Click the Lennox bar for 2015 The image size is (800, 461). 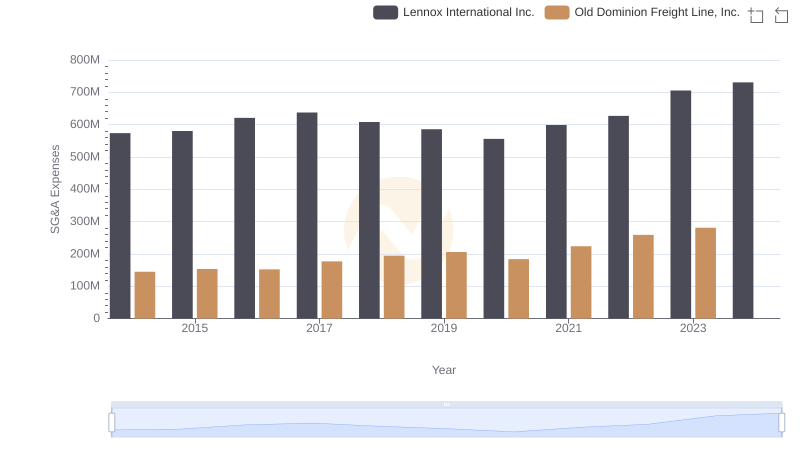(182, 225)
